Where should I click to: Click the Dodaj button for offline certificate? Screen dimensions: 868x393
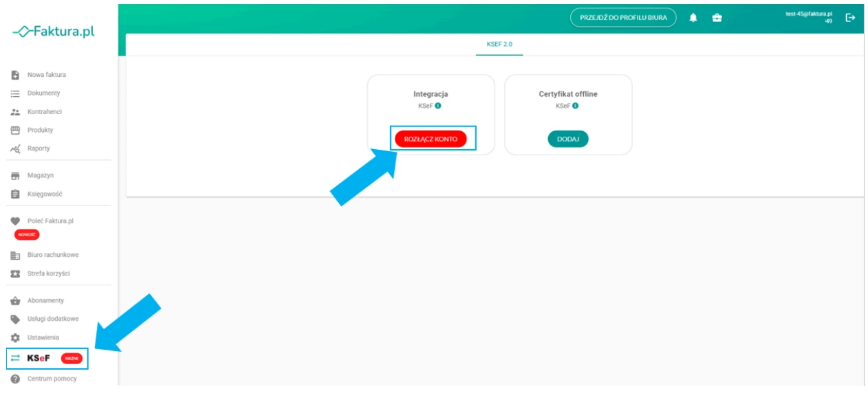tap(567, 139)
